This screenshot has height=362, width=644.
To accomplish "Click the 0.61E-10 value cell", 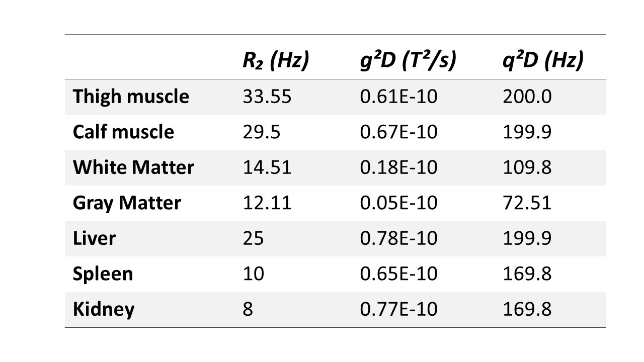I will [x=398, y=97].
